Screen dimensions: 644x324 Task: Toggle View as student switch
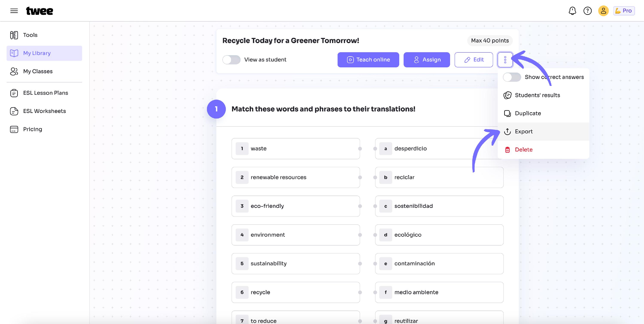[231, 60]
